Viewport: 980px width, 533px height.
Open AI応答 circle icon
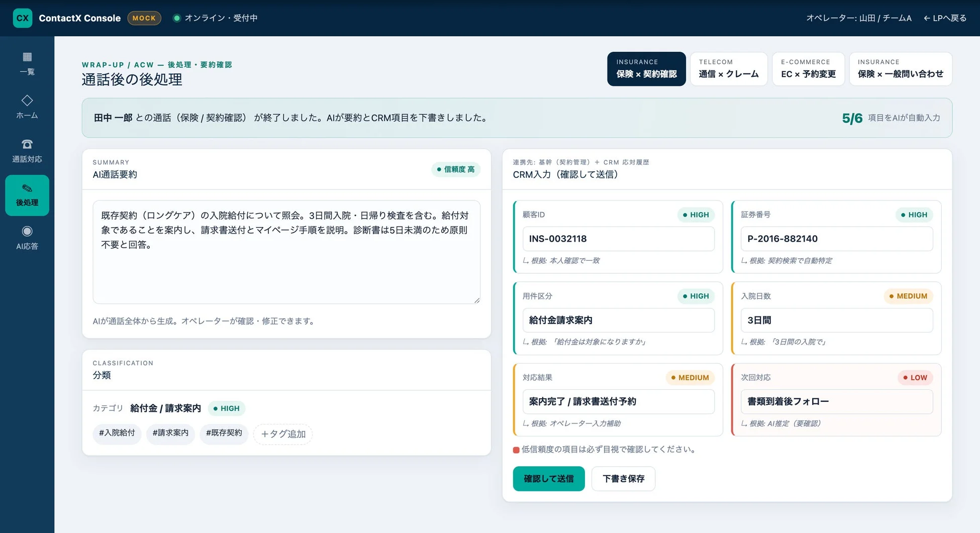tap(27, 231)
